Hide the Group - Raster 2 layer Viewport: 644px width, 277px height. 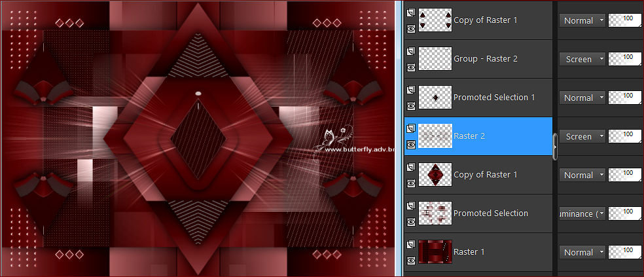tap(411, 67)
